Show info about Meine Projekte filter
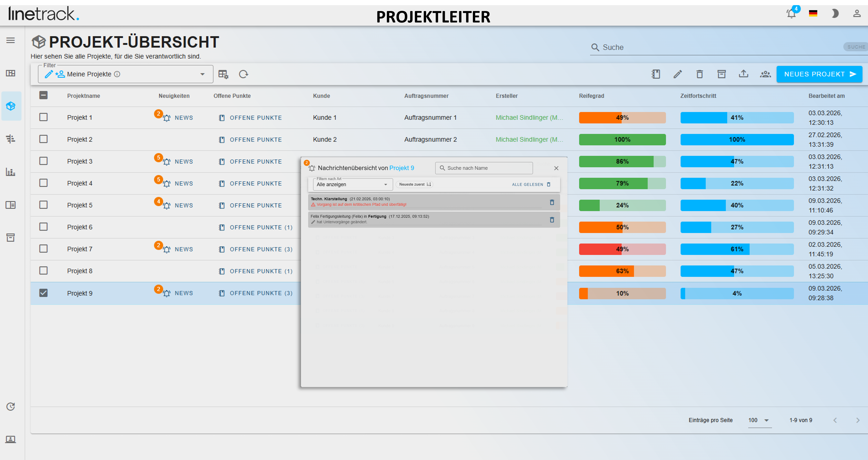 (117, 74)
